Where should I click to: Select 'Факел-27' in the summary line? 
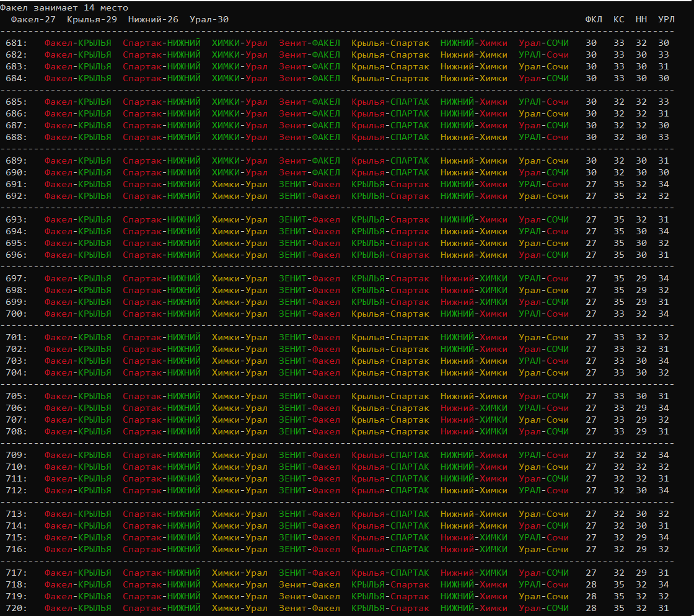click(x=33, y=19)
